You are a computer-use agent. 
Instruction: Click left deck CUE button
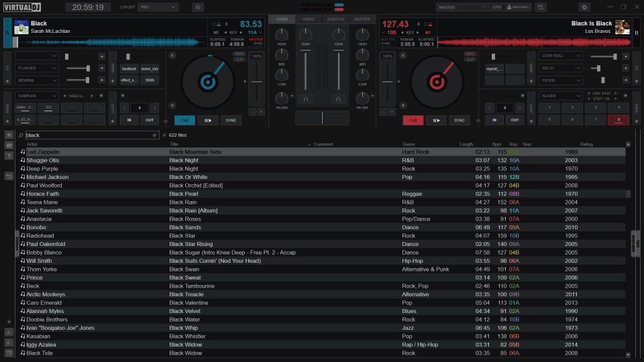coord(185,120)
